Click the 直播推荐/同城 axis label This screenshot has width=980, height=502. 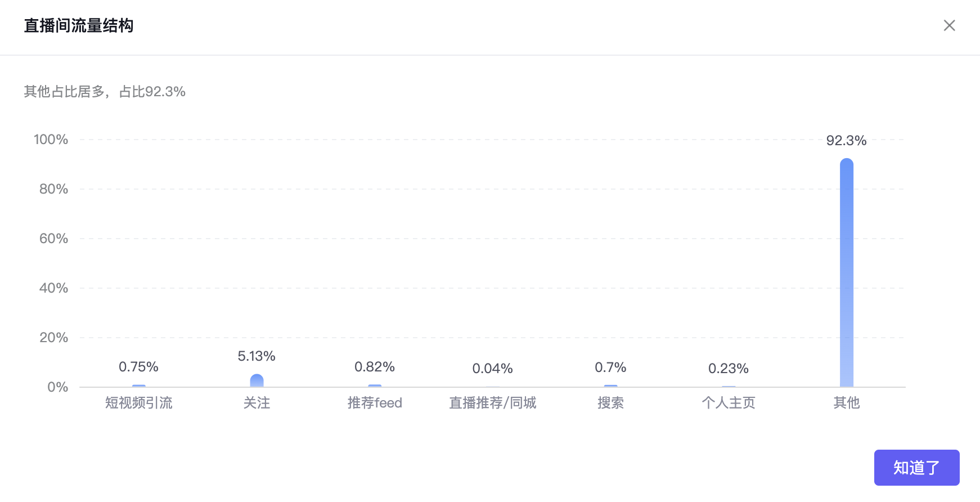(492, 403)
